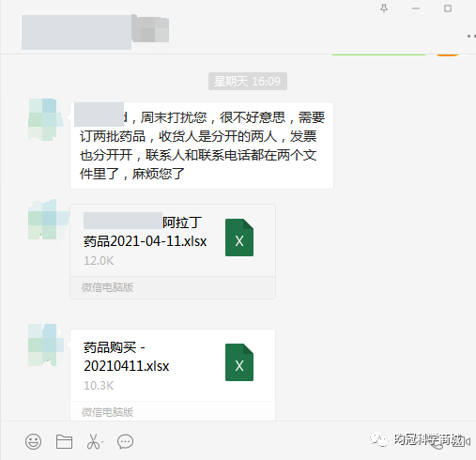Open the emoji picker smiley icon
Image resolution: width=476 pixels, height=460 pixels.
tap(33, 441)
